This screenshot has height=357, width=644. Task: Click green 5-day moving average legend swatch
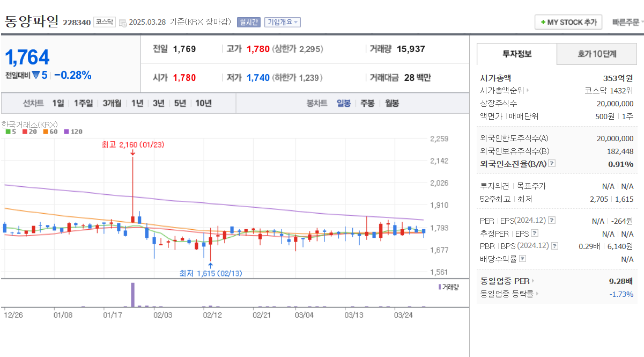pyautogui.click(x=8, y=131)
